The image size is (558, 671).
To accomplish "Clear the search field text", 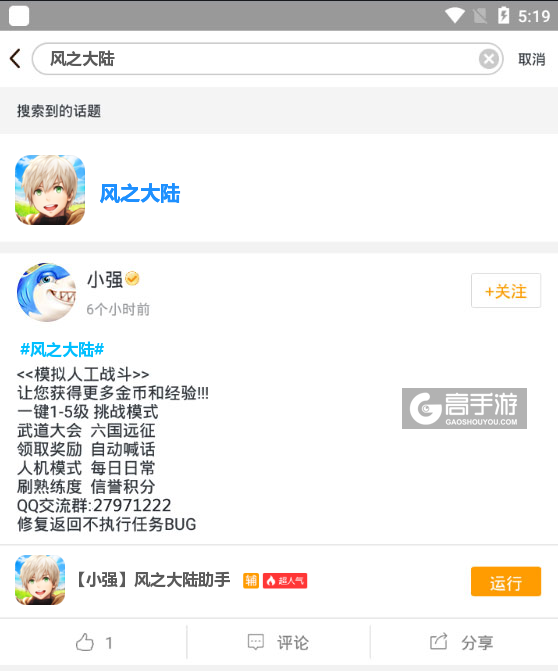I will (x=488, y=59).
